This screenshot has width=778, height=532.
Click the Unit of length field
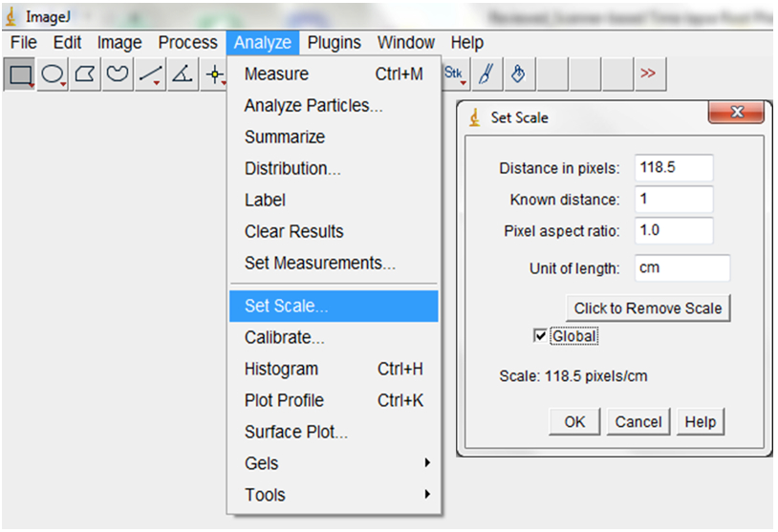tap(682, 268)
